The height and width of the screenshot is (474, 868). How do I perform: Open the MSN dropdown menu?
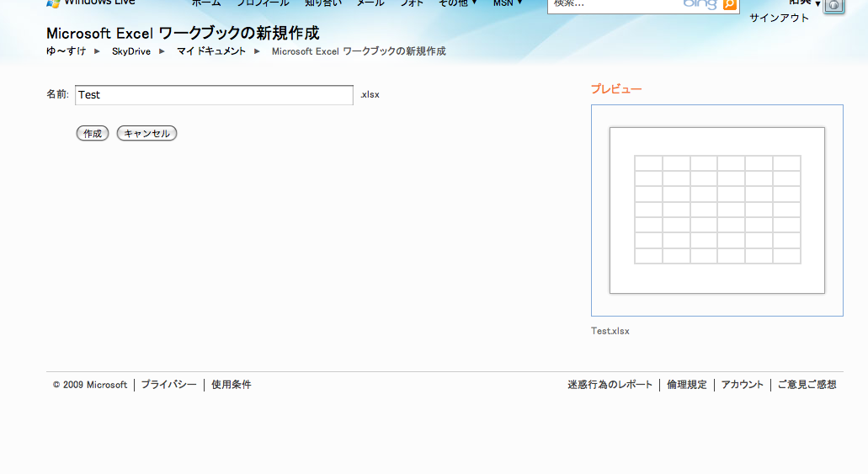508,3
